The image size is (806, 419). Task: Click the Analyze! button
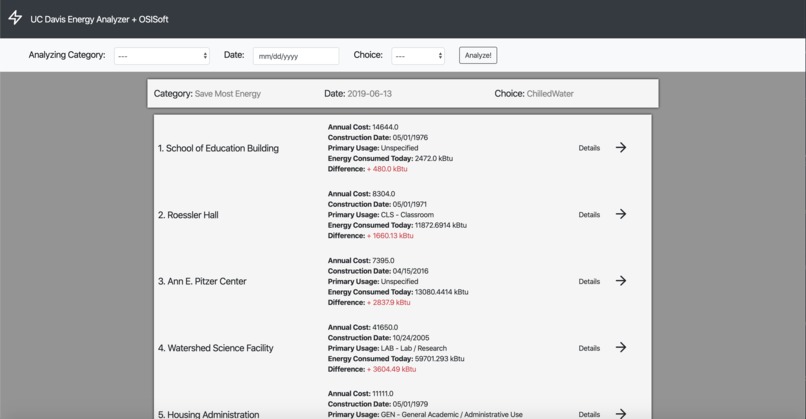[478, 56]
